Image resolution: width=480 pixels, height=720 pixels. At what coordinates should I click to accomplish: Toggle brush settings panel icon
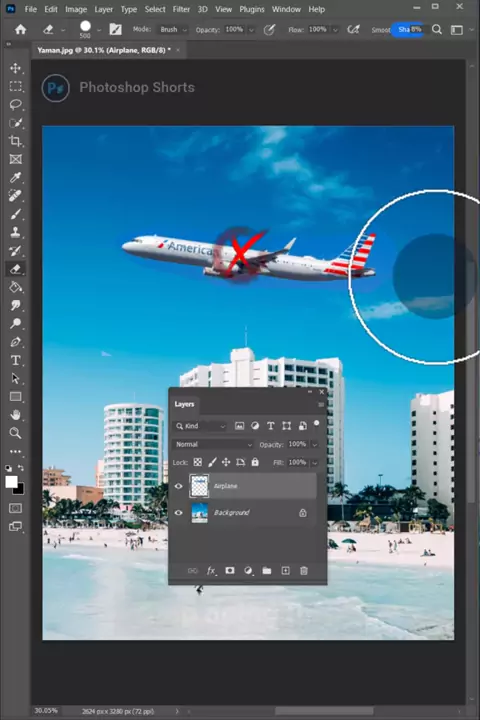point(115,30)
